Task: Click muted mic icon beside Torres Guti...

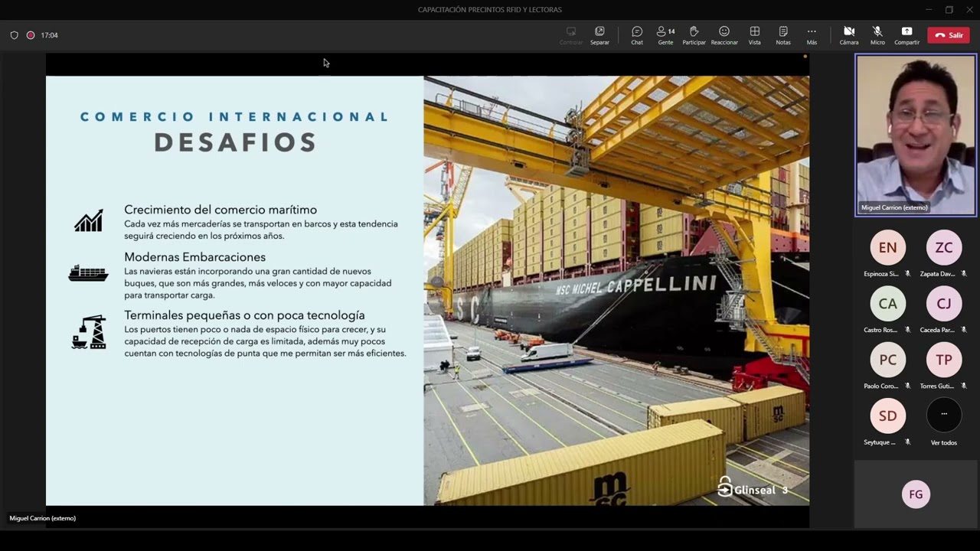Action: tap(964, 386)
